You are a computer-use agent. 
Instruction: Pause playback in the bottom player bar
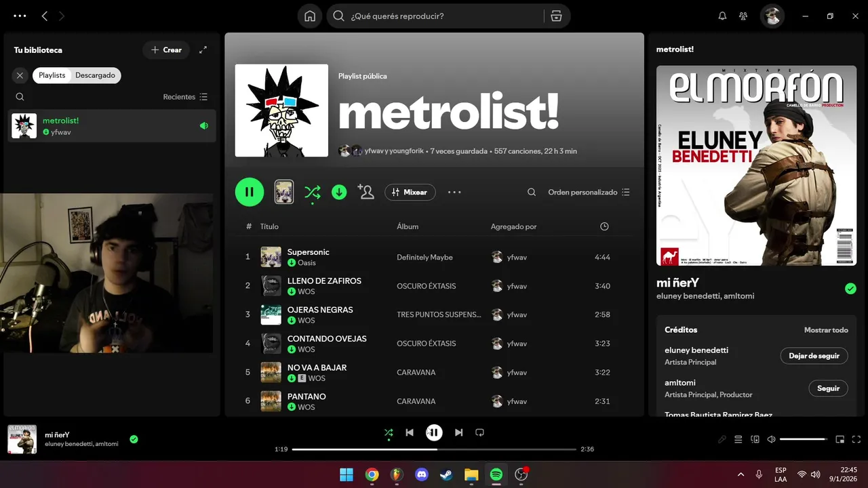pyautogui.click(x=434, y=432)
